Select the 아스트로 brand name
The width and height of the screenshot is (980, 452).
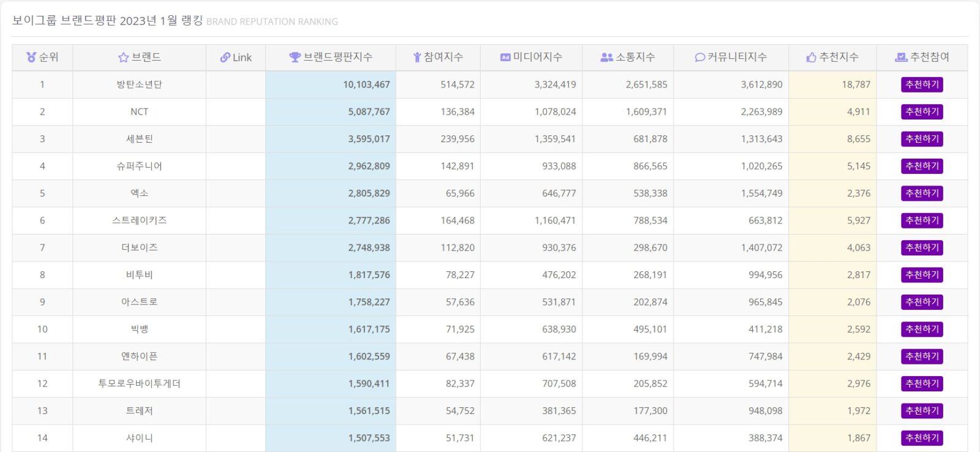click(x=140, y=302)
